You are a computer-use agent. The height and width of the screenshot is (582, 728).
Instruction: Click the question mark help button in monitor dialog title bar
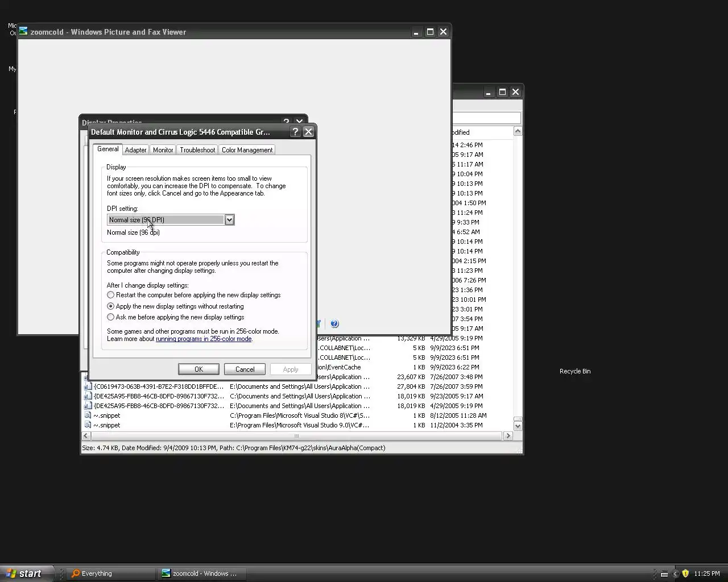[x=295, y=132]
